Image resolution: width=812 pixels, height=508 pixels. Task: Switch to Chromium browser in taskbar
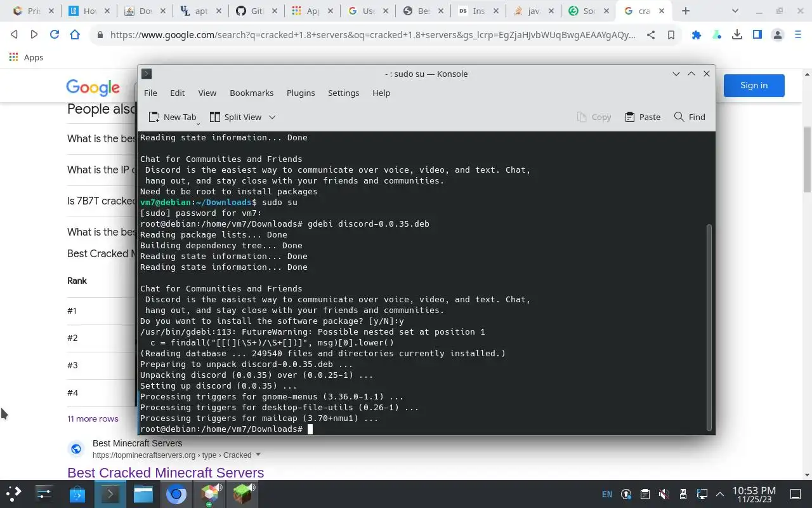[x=176, y=493]
